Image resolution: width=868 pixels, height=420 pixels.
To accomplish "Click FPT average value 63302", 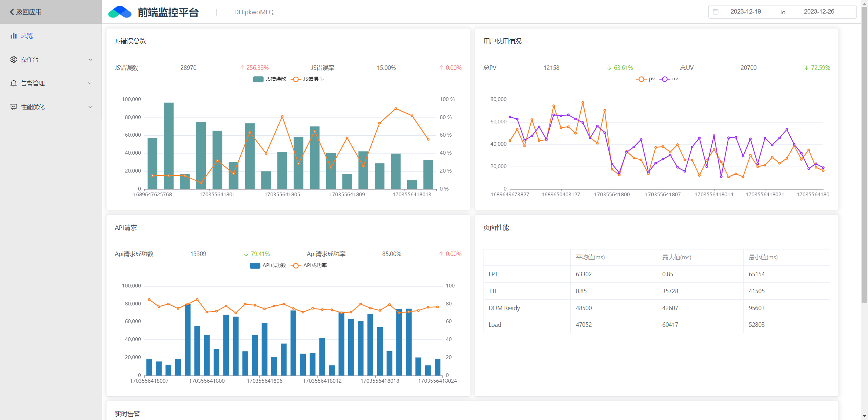I will pos(584,274).
